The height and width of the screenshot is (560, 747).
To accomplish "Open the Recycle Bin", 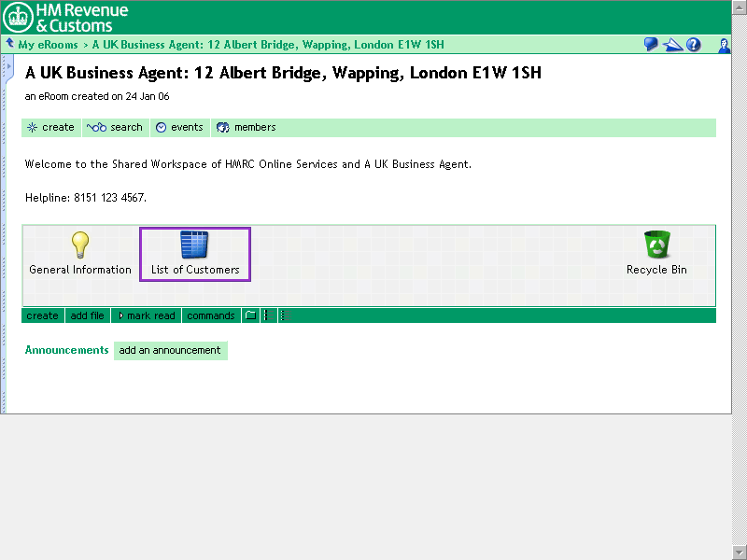I will [x=656, y=245].
